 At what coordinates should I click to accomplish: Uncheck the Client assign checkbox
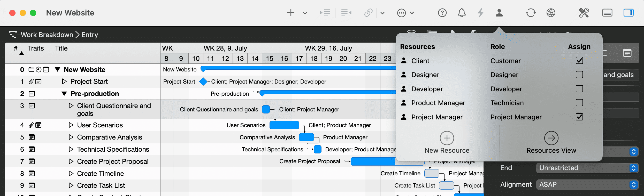pyautogui.click(x=579, y=61)
